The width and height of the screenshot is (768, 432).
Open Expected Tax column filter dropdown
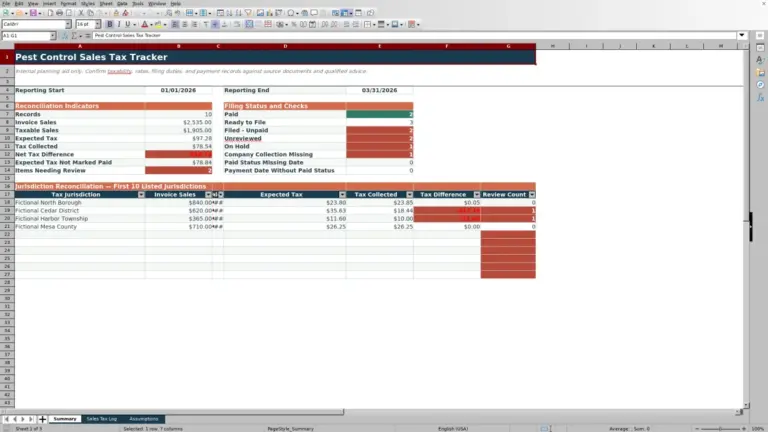point(342,194)
